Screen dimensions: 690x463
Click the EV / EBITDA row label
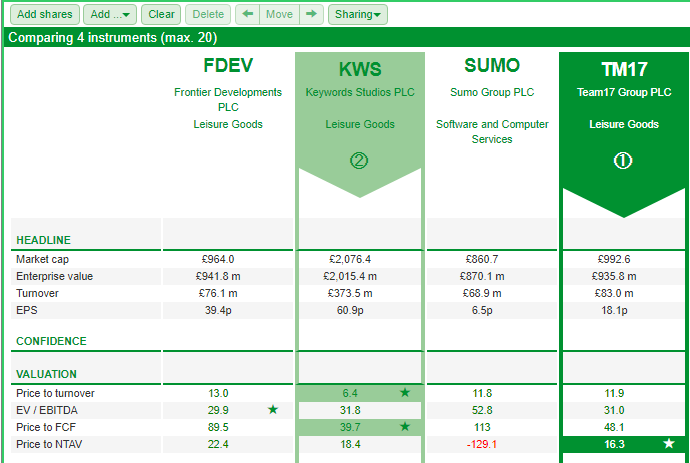click(x=47, y=410)
